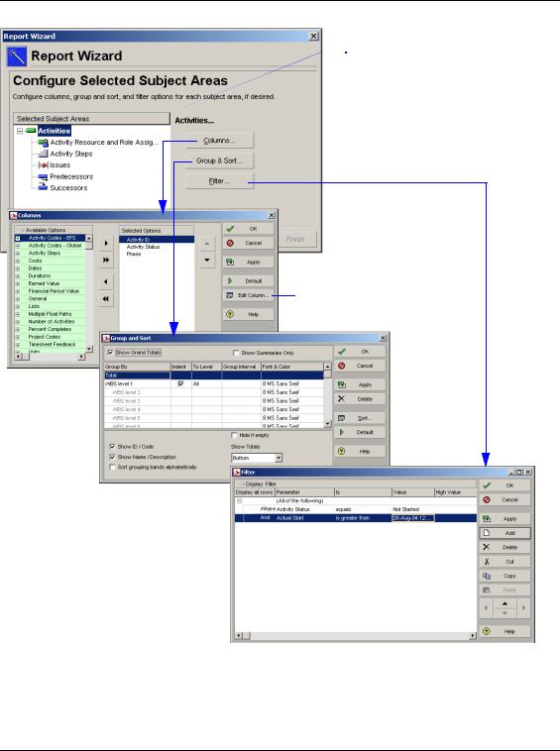Move selected option right with single arrow
This screenshot has width=560, height=751.
click(x=106, y=244)
